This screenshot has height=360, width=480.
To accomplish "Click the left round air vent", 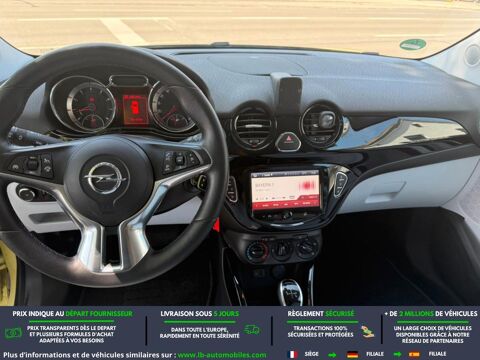I will pyautogui.click(x=253, y=126).
